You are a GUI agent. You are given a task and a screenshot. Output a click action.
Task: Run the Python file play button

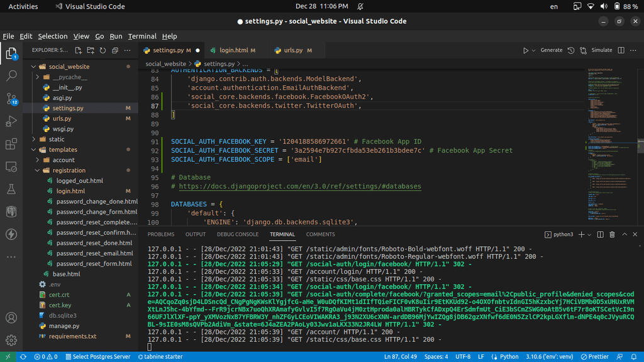point(525,50)
